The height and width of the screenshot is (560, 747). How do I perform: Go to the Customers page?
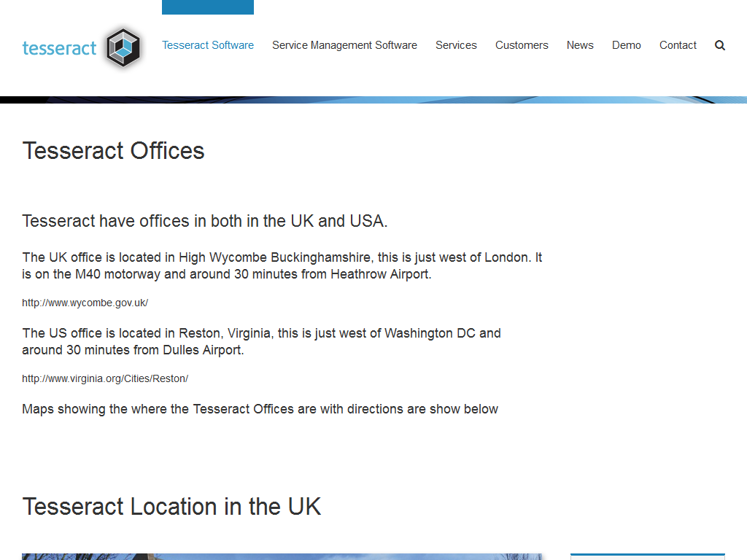[x=522, y=45]
